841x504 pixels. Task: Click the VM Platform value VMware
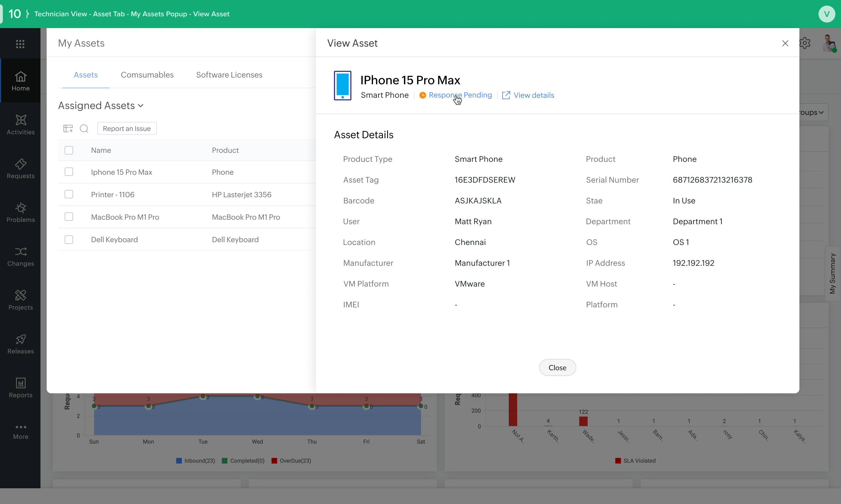470,283
